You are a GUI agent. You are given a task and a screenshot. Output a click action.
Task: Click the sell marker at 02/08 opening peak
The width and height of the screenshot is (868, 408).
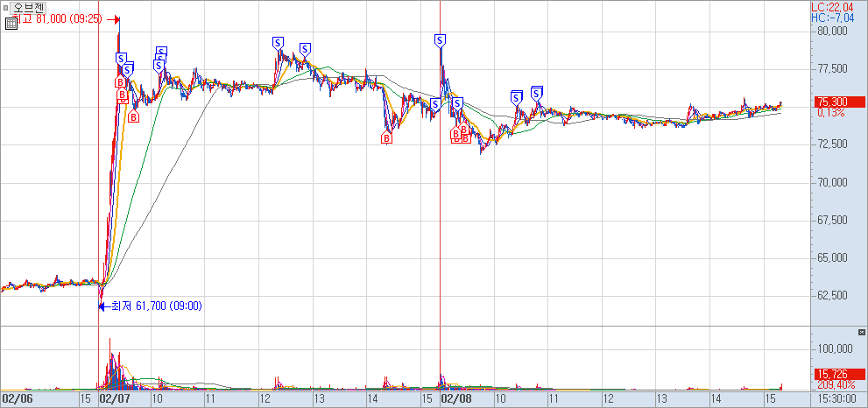440,40
